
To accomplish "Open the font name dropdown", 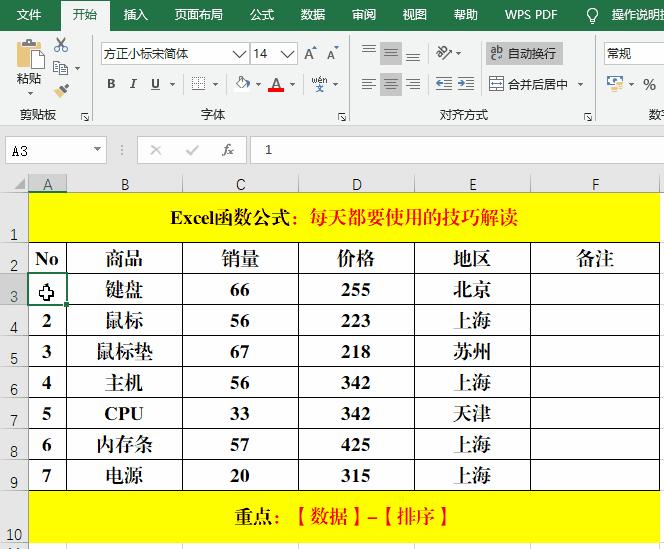I will click(x=238, y=54).
